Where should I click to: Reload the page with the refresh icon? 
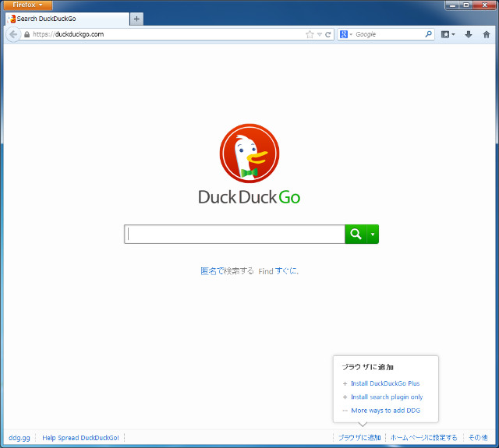tap(328, 34)
